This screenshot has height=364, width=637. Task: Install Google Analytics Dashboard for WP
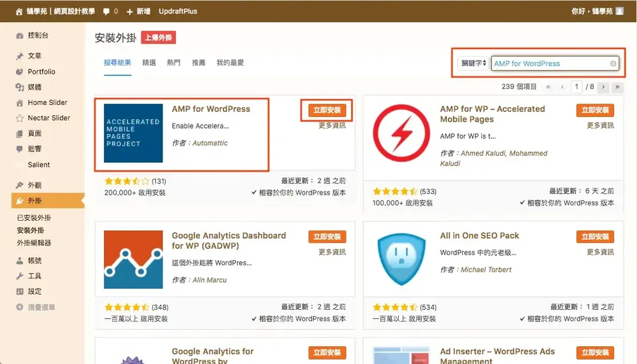(327, 237)
